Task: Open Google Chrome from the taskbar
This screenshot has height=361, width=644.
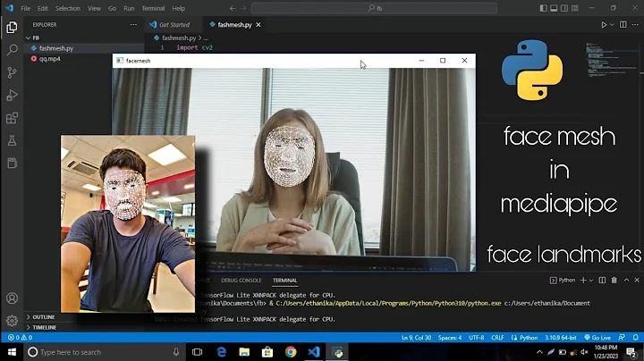Action: pyautogui.click(x=291, y=352)
